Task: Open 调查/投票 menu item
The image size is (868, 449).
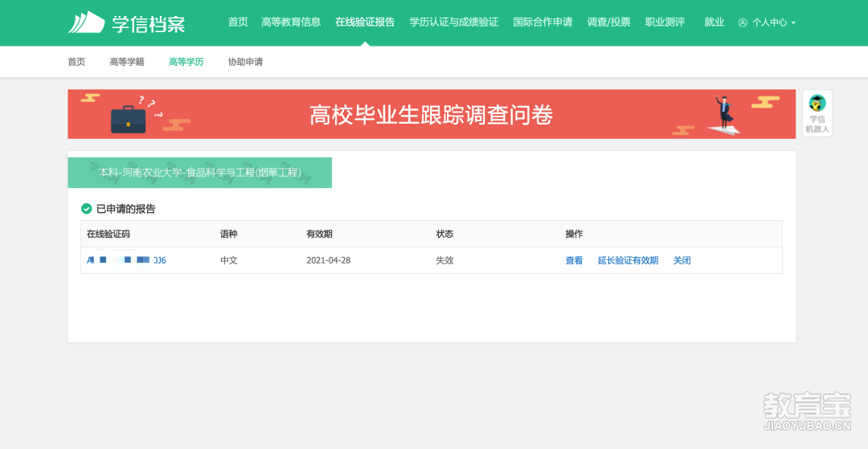Action: 609,22
